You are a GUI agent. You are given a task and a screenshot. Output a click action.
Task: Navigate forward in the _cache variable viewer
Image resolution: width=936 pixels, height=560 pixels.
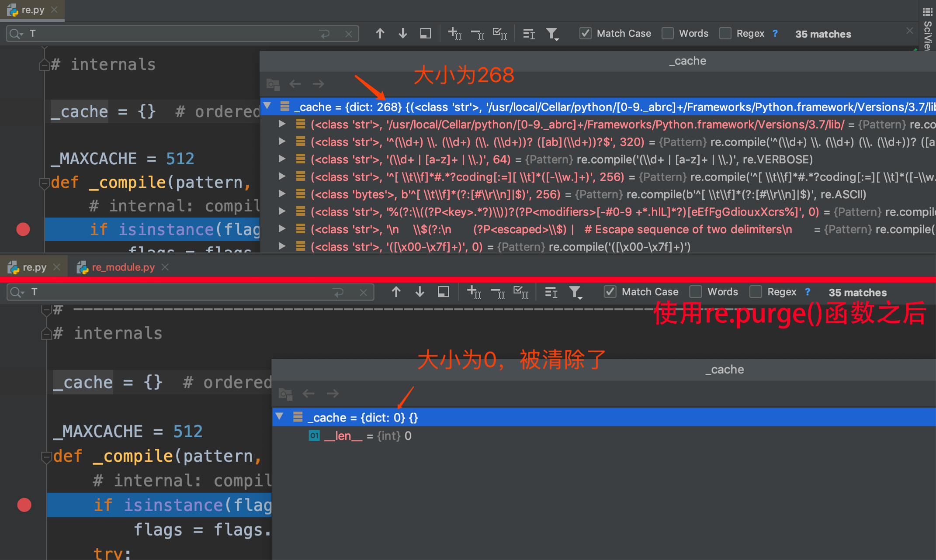pos(318,84)
